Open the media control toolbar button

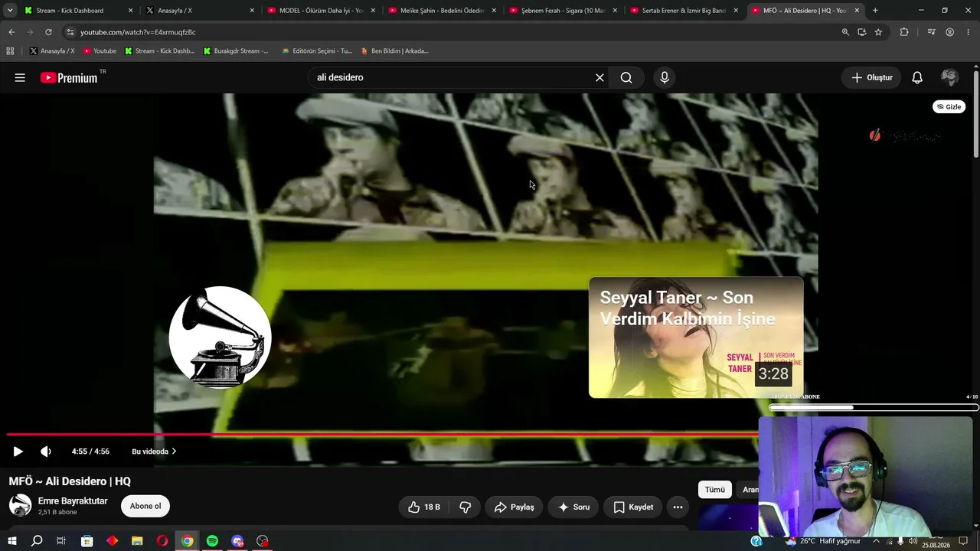931,32
